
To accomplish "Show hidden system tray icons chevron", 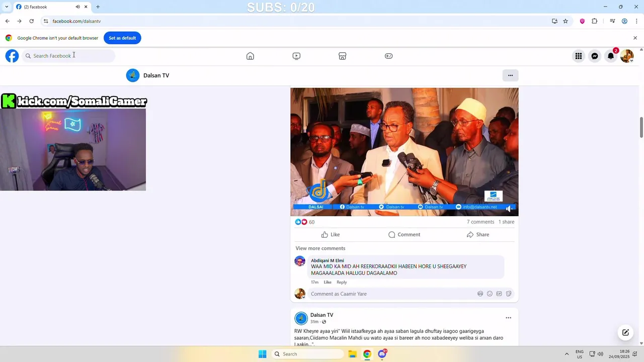I will point(567,354).
